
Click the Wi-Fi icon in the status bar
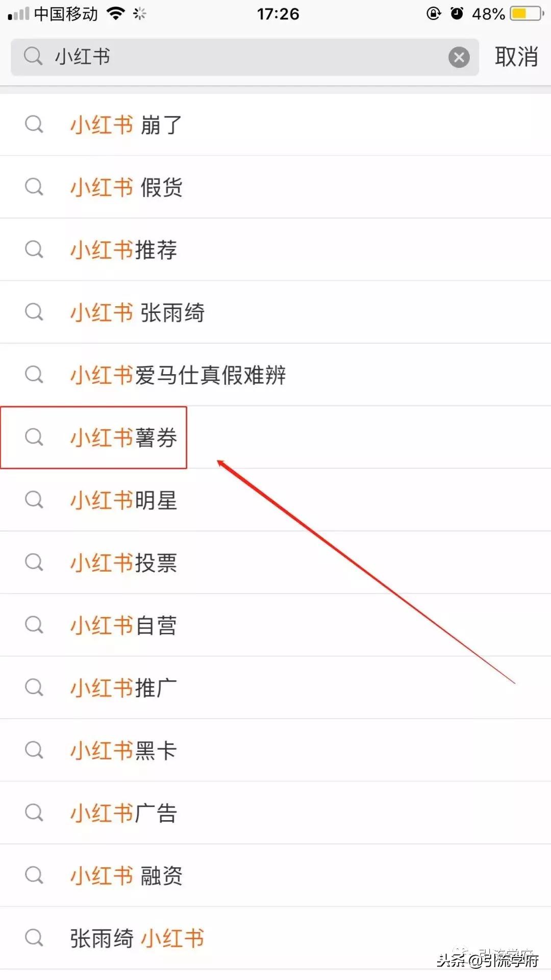pos(116,14)
